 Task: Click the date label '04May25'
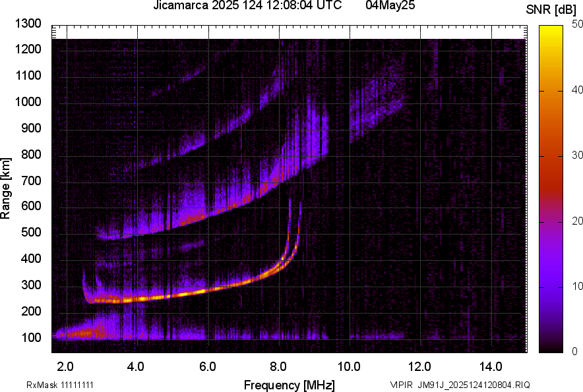click(390, 5)
